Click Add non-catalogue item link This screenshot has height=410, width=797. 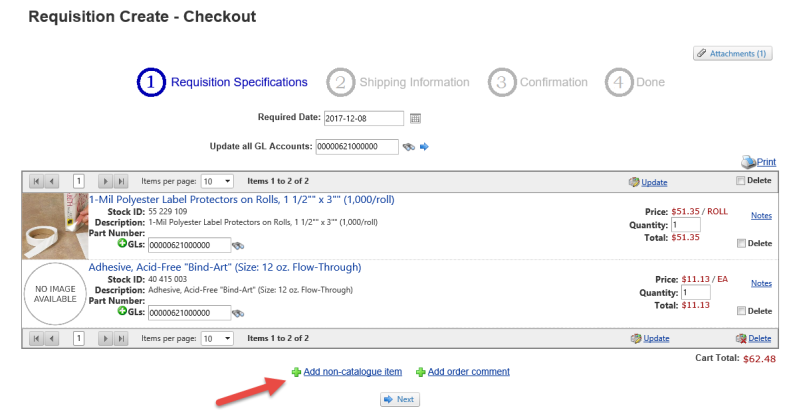coord(352,372)
